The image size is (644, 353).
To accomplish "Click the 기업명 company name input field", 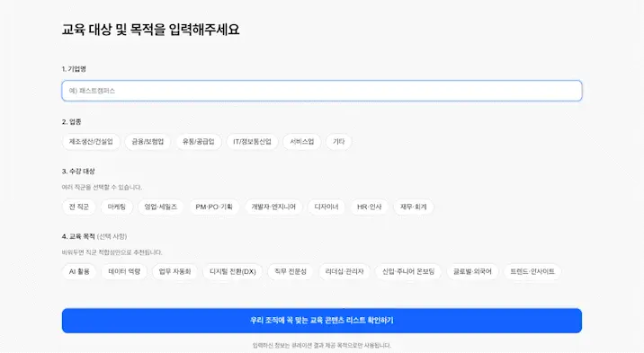I will (322, 91).
